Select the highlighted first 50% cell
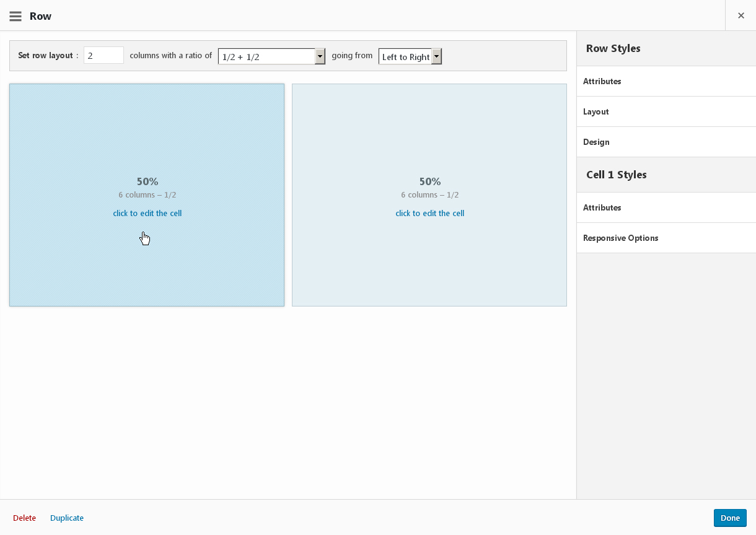The width and height of the screenshot is (756, 535). 147,195
